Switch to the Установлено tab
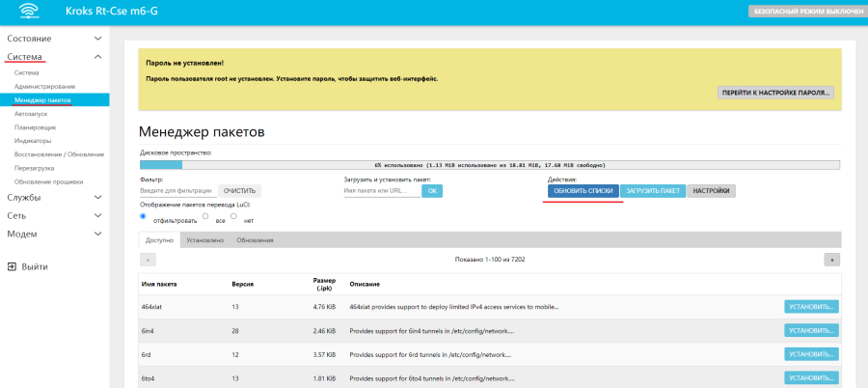 [x=204, y=239]
